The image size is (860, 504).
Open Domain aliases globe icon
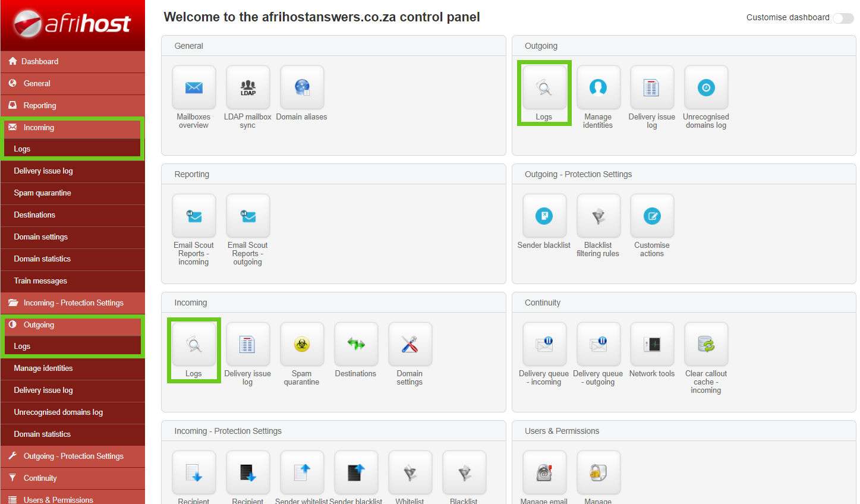(x=302, y=88)
